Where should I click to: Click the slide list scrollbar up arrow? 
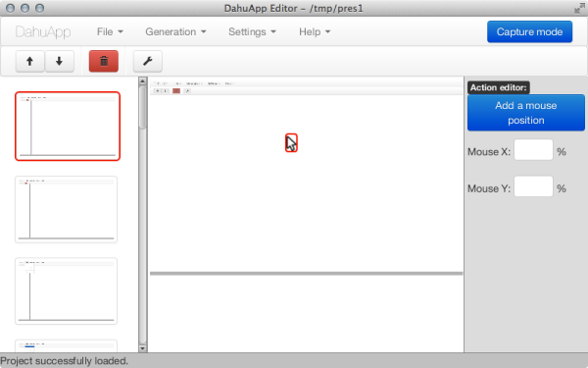pyautogui.click(x=142, y=81)
